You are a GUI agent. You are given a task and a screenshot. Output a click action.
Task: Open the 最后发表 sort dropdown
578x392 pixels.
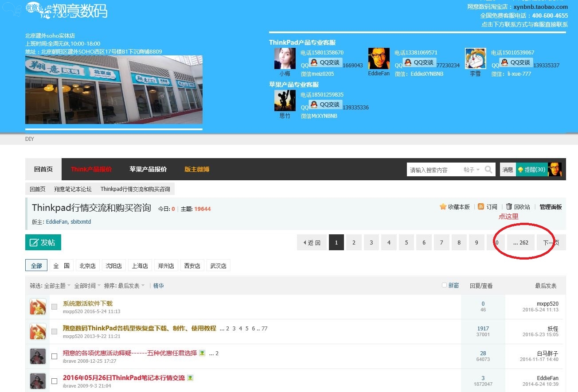tap(131, 286)
